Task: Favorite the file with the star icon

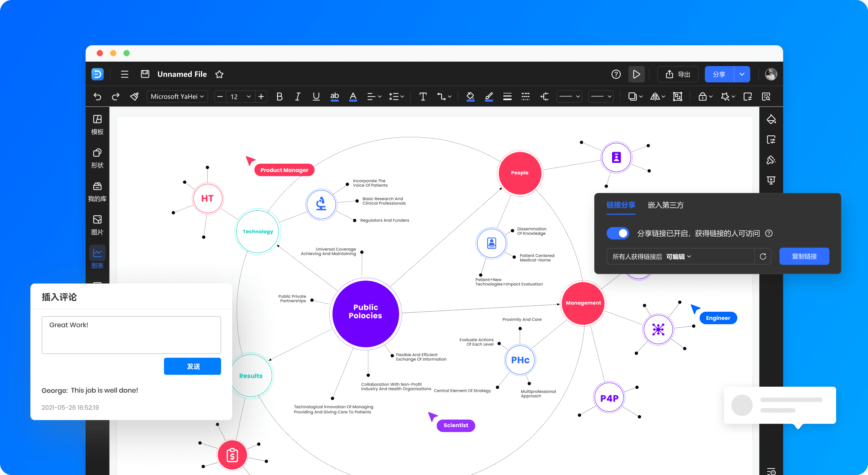Action: (x=219, y=74)
